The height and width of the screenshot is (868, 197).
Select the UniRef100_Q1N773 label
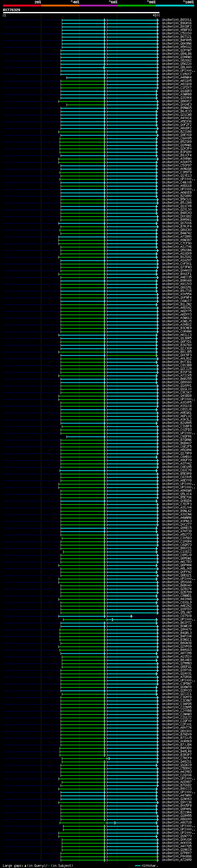[177, 836]
